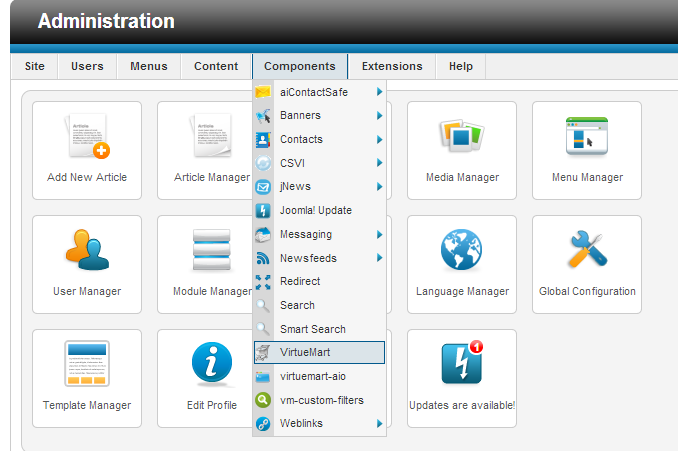Click the Global Configuration label
Screen dimensions: 678x451
tap(587, 291)
